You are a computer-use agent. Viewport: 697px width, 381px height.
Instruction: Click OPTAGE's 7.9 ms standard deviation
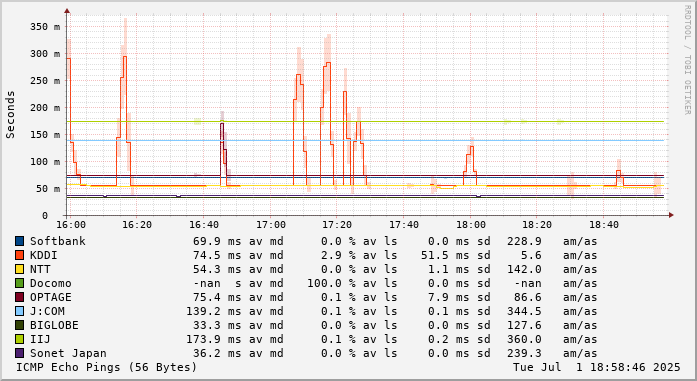[449, 297]
